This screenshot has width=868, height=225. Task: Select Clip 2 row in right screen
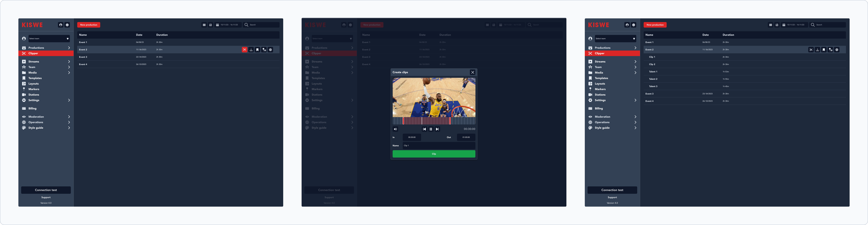point(745,64)
